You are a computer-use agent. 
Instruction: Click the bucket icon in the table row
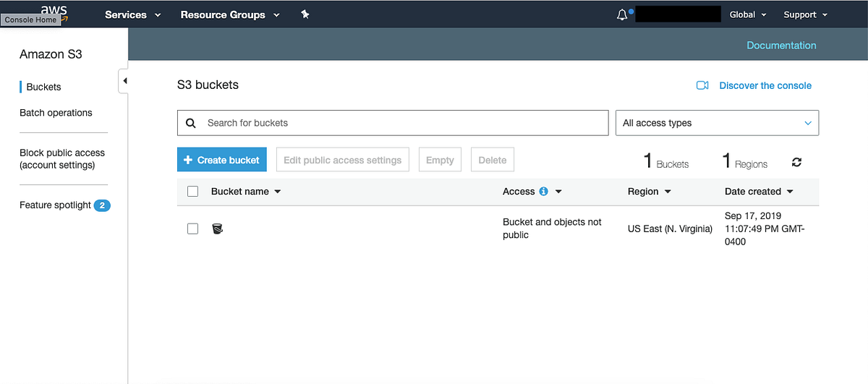pos(217,229)
